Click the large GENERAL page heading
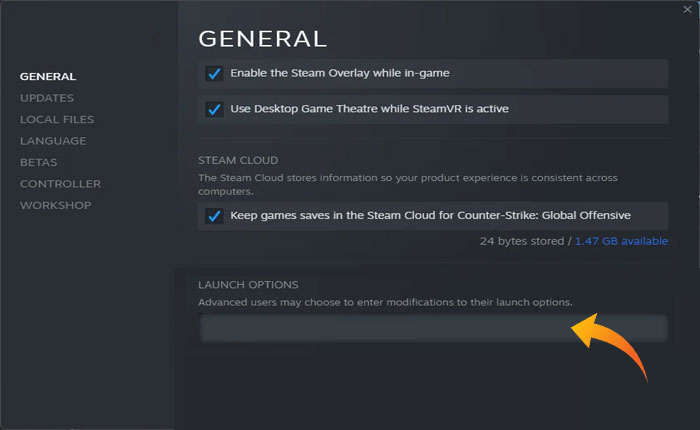The image size is (700, 430). coord(263,39)
